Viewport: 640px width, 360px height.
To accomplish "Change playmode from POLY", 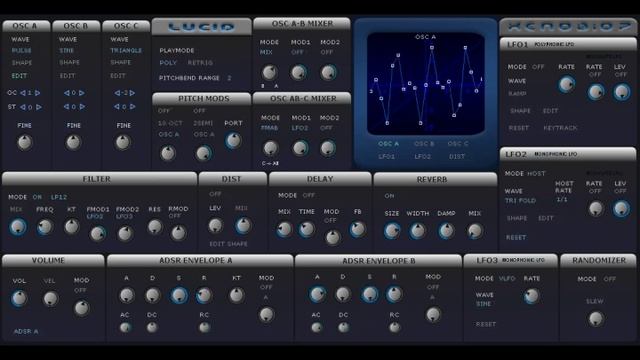I will coord(168,63).
